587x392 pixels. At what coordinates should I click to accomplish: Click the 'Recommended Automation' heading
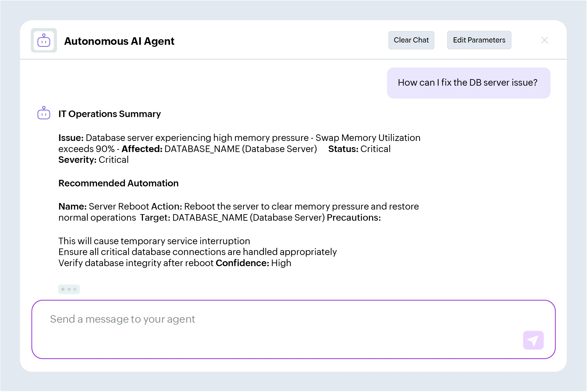pyautogui.click(x=118, y=183)
